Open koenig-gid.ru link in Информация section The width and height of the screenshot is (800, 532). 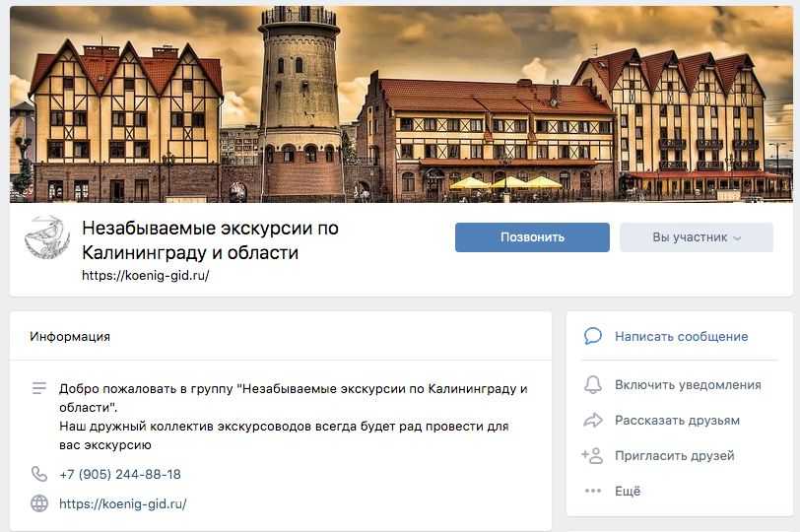(x=123, y=504)
